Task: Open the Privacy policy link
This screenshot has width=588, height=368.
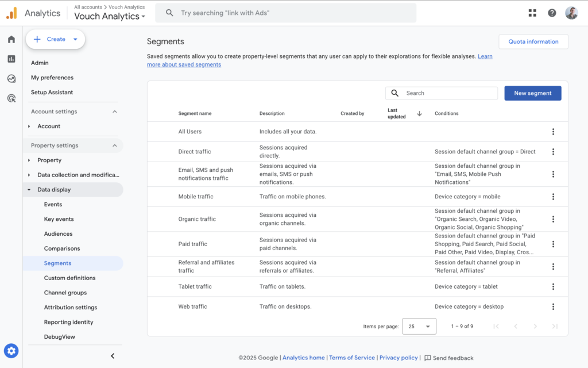Action: coord(399,358)
